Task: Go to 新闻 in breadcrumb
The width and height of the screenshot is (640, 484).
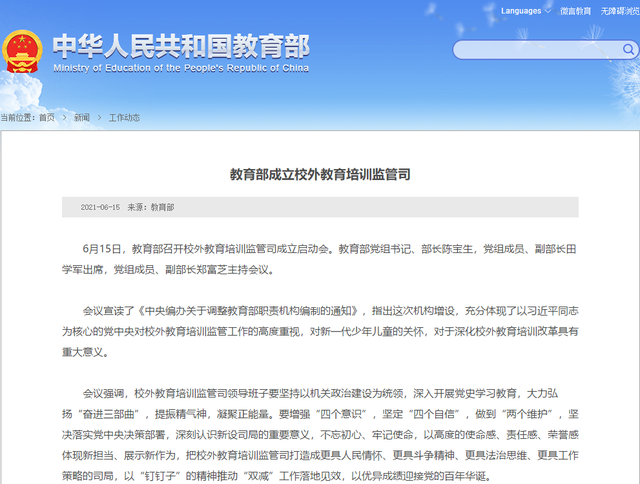Action: click(x=82, y=118)
